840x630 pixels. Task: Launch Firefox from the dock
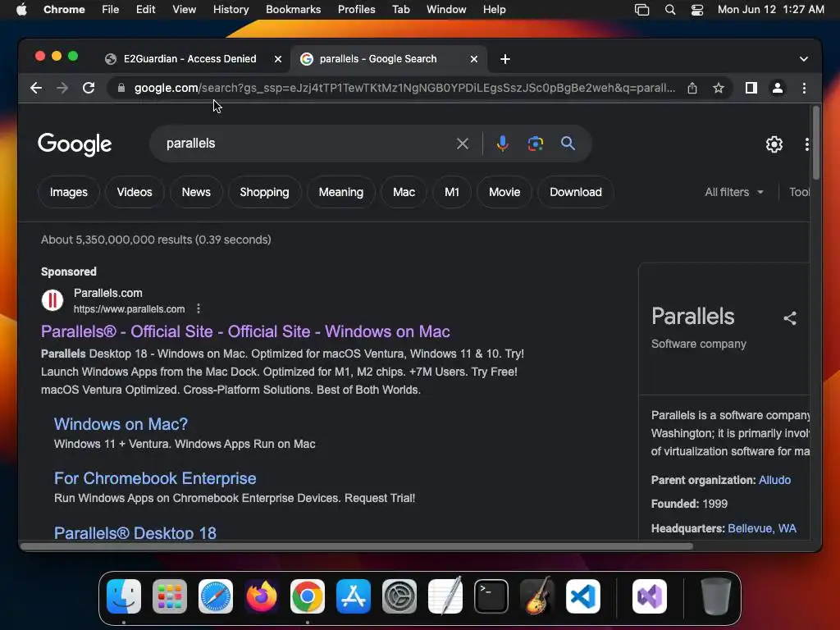262,596
